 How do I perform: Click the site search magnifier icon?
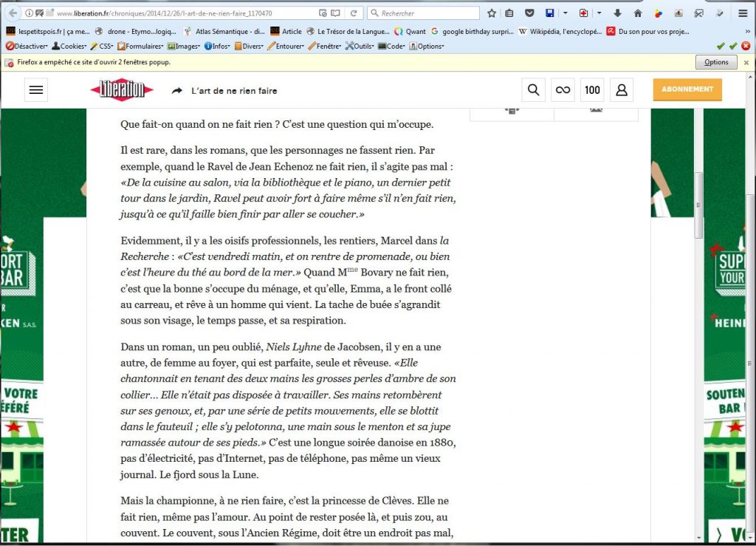533,90
